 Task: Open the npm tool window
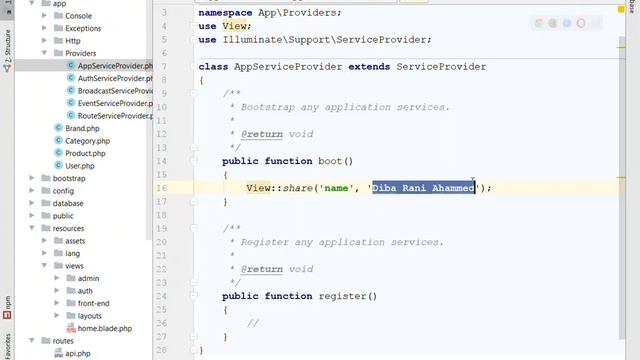point(7,307)
